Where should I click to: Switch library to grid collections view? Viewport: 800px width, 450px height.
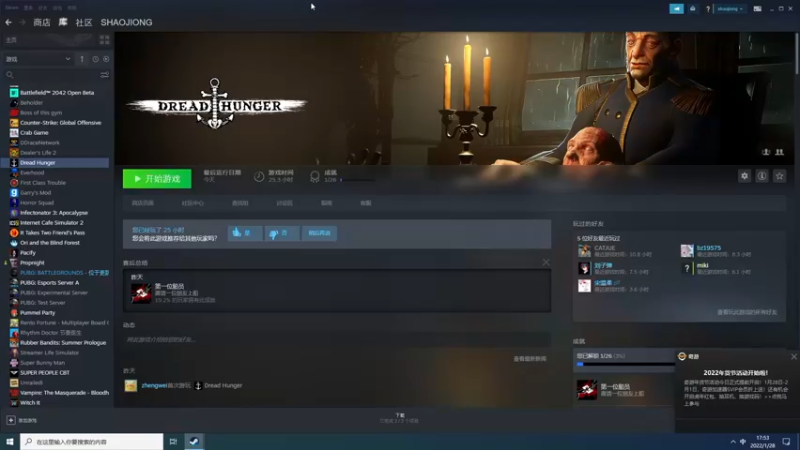(x=105, y=40)
